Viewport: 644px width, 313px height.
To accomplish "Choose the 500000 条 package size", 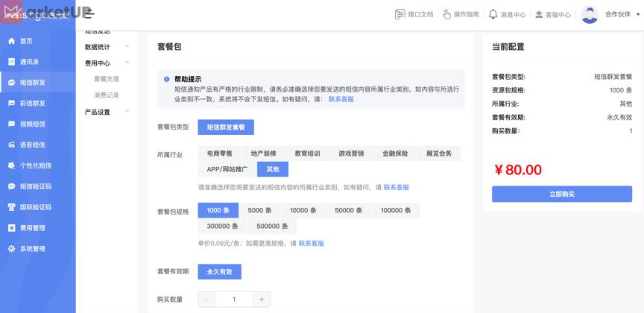I will (272, 227).
